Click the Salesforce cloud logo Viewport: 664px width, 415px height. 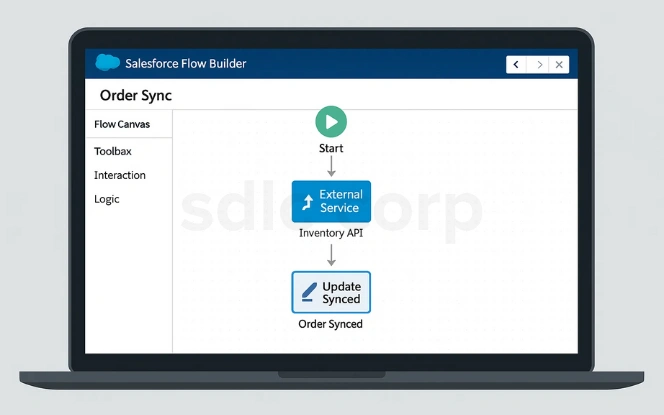point(107,63)
